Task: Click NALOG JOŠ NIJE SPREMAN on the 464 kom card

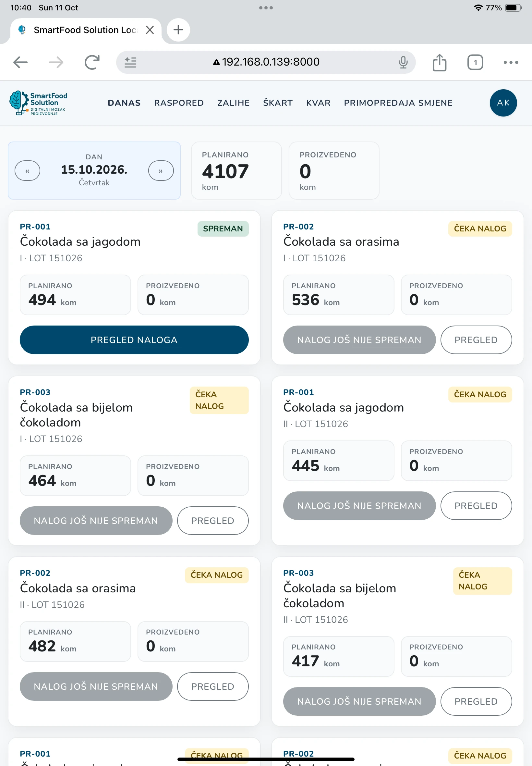Action: pos(96,521)
